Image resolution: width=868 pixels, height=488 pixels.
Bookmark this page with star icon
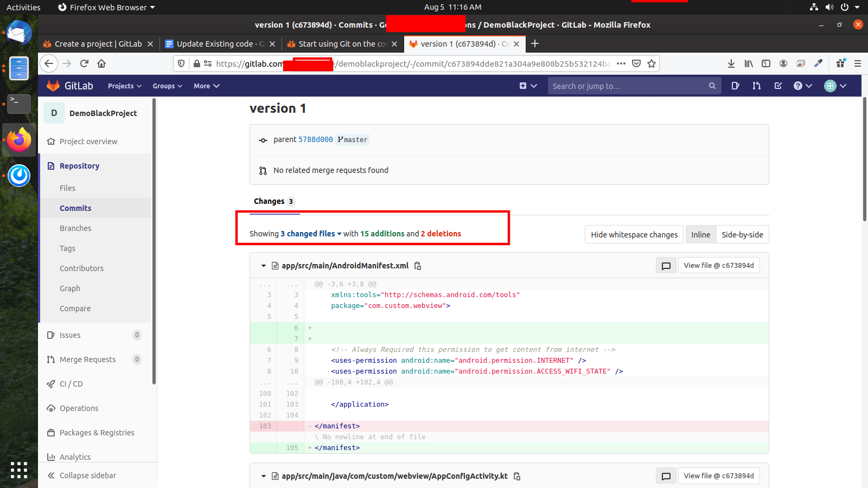pyautogui.click(x=652, y=63)
